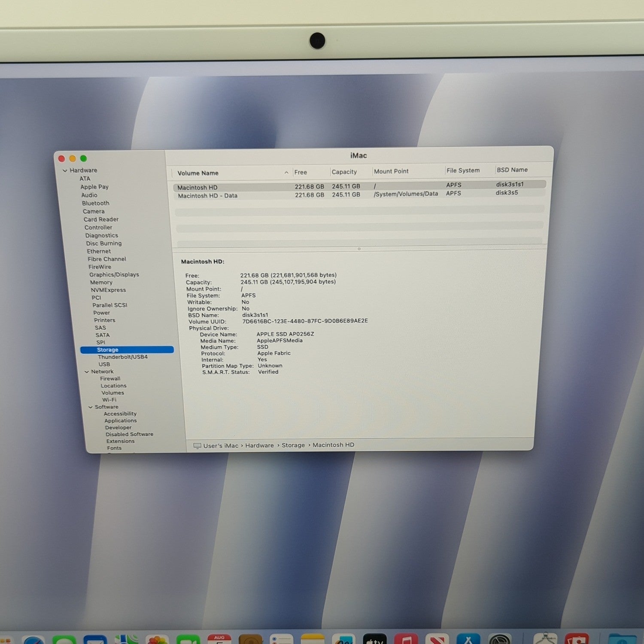Select Locations under Network
This screenshot has width=644, height=644.
tap(114, 386)
